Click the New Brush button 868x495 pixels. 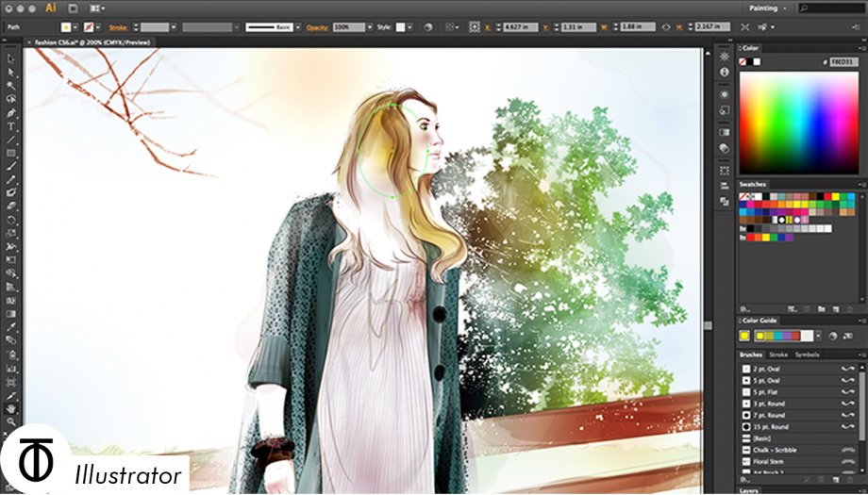pos(836,480)
